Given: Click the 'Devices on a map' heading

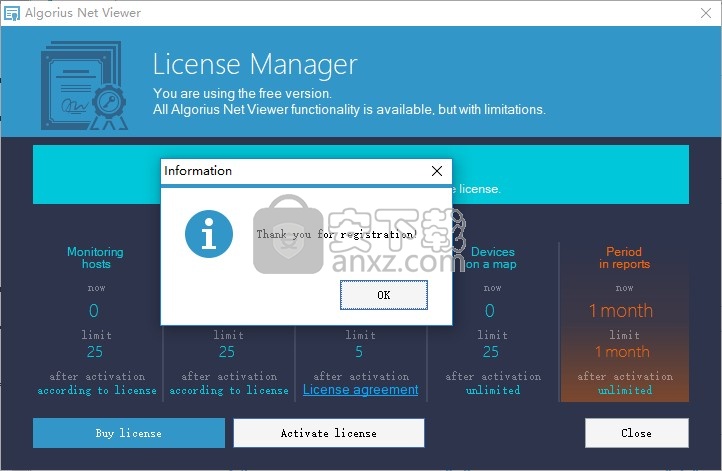Looking at the screenshot, I should tap(492, 258).
